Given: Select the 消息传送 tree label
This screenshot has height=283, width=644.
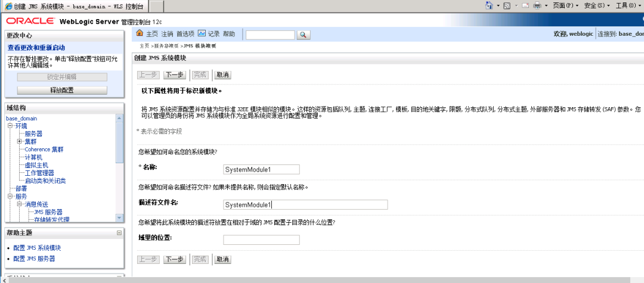Looking at the screenshot, I should tap(36, 204).
